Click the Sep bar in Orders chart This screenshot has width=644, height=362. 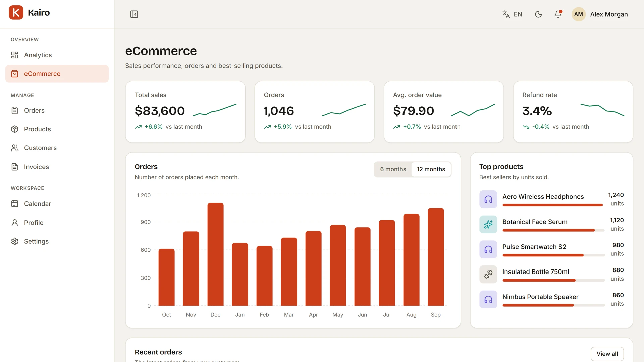436,257
